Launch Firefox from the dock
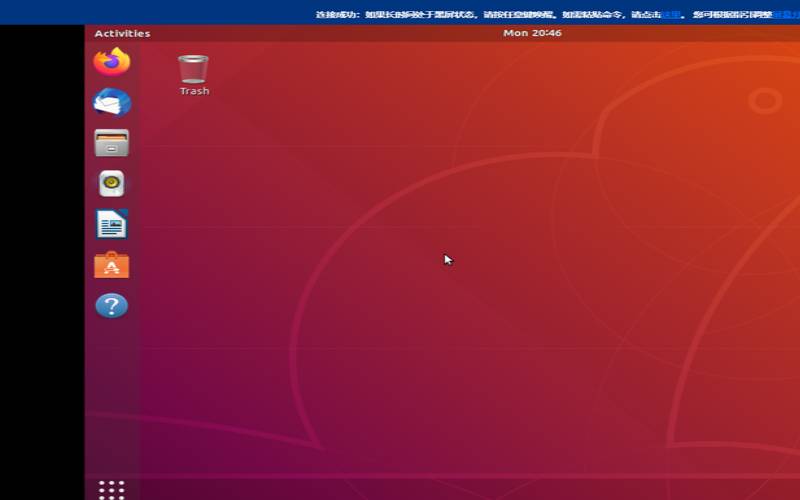Image resolution: width=800 pixels, height=500 pixels. [112, 62]
